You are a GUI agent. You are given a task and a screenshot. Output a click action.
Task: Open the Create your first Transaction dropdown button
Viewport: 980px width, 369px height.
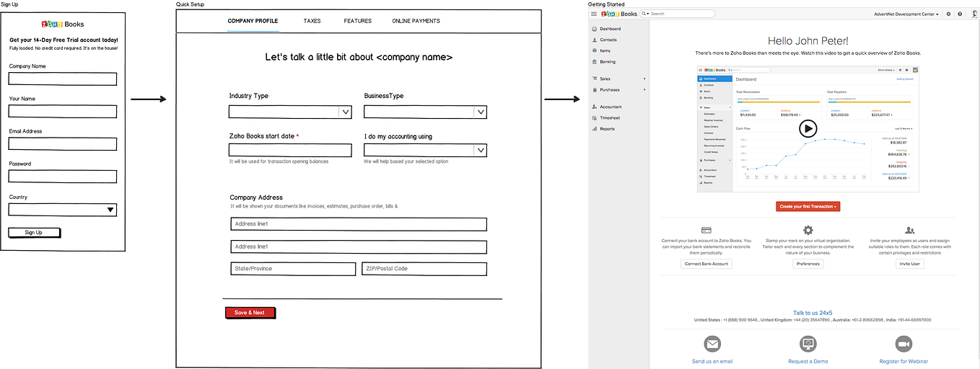(808, 206)
